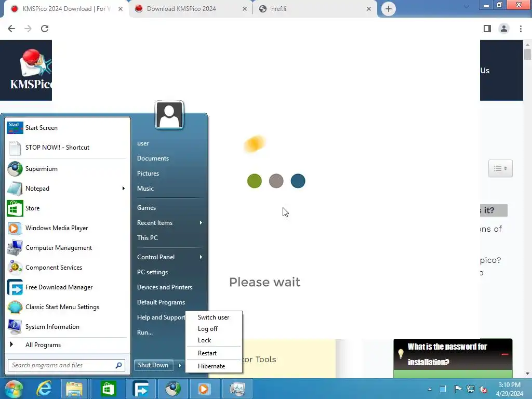Toggle the browser side panel icon
The image size is (532, 399).
(x=487, y=29)
